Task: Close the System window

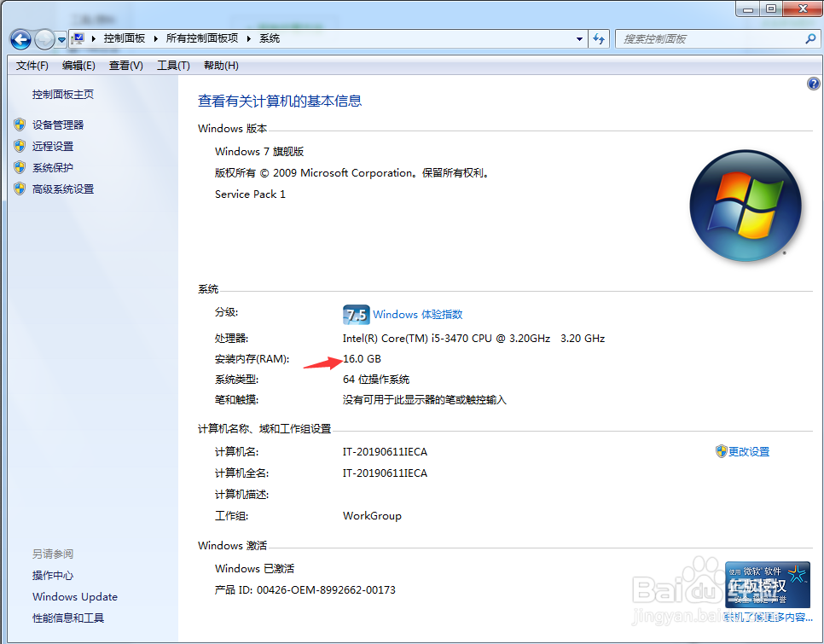Action: pos(803,9)
